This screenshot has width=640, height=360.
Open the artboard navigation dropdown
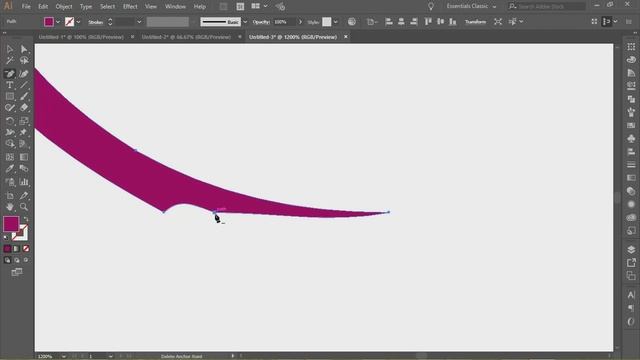pos(111,356)
